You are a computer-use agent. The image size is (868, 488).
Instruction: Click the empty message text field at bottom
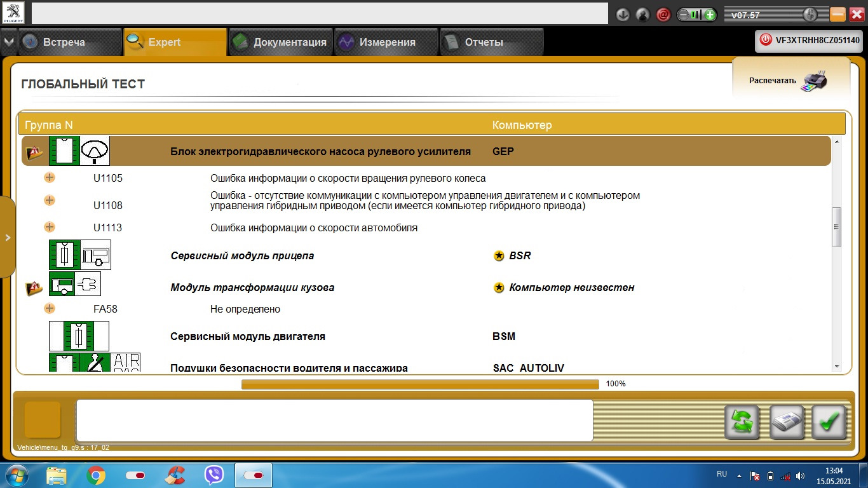click(334, 420)
